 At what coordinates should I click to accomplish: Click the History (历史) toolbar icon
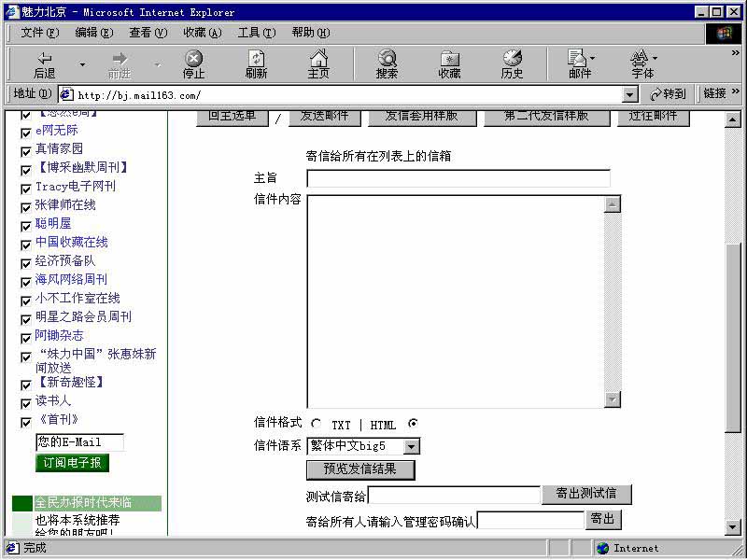[512, 63]
